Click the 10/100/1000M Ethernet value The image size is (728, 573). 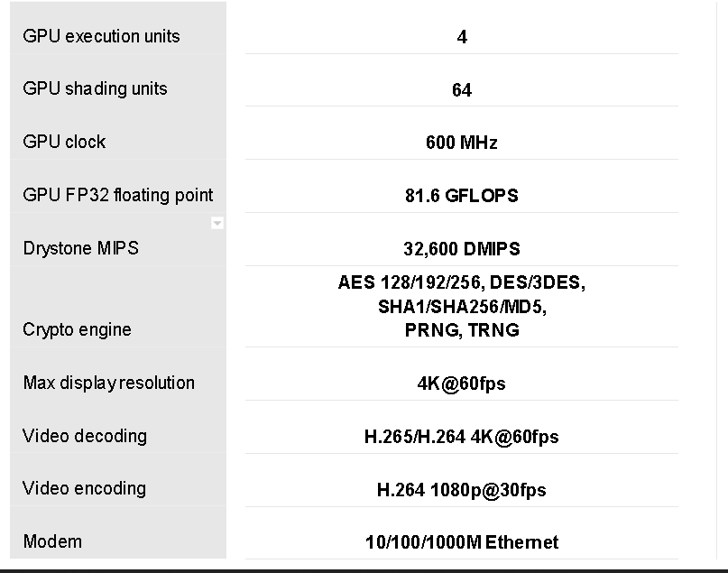coord(462,542)
